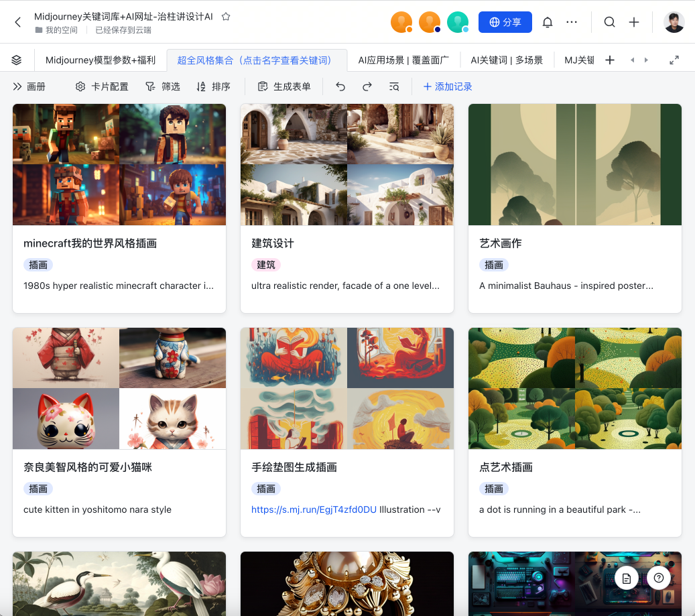Click 生成表单 to generate a form
The width and height of the screenshot is (695, 616).
click(x=284, y=86)
